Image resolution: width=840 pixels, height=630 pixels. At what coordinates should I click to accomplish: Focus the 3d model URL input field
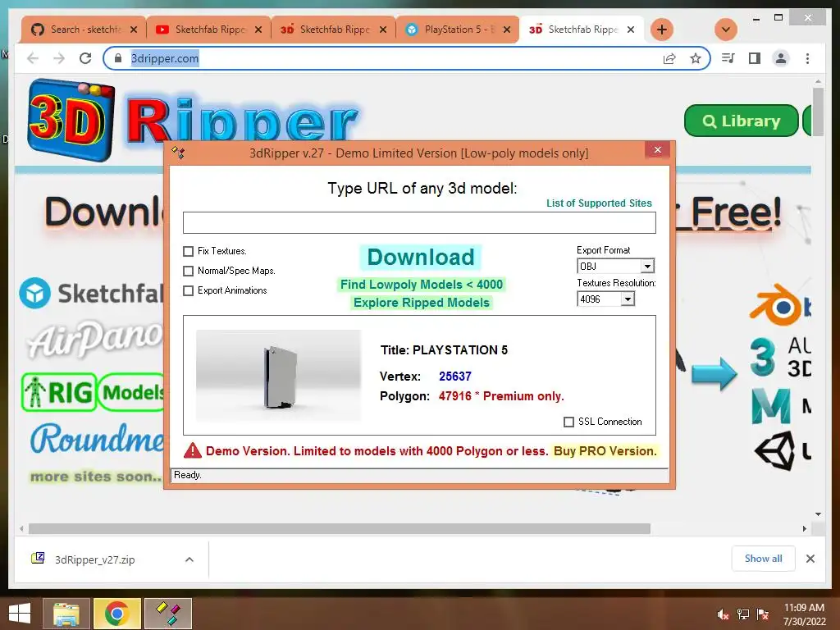(419, 222)
